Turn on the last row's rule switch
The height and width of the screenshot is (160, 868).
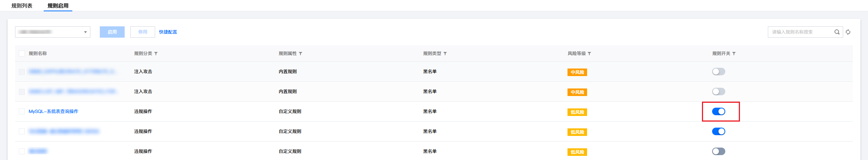click(719, 151)
